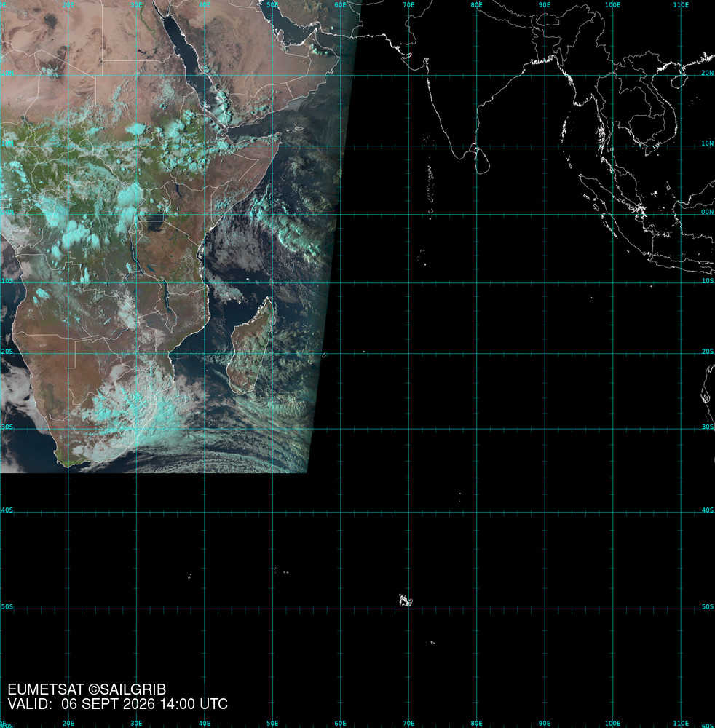Screen dimensions: 715x728
Task: Click the Horn of Africa tip
Action: 279,135
